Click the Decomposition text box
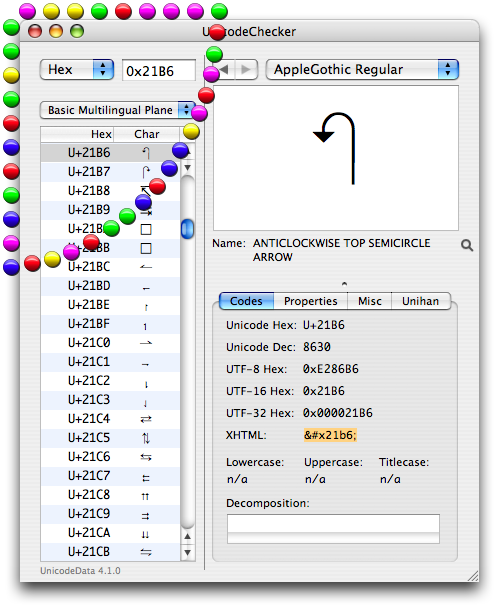The image size is (503, 607). pyautogui.click(x=333, y=529)
